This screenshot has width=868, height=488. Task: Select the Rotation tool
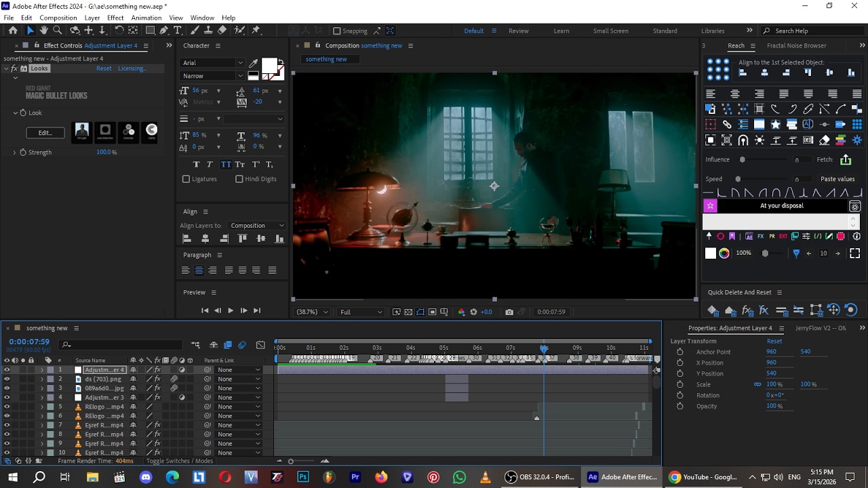click(119, 30)
